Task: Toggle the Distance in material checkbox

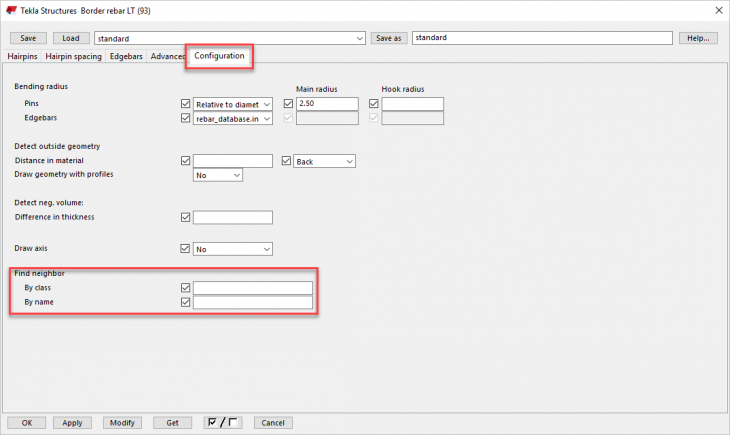Action: coord(185,161)
